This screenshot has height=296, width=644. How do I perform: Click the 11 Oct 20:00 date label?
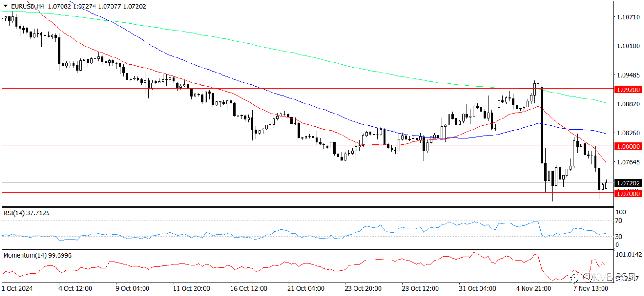tap(191, 289)
